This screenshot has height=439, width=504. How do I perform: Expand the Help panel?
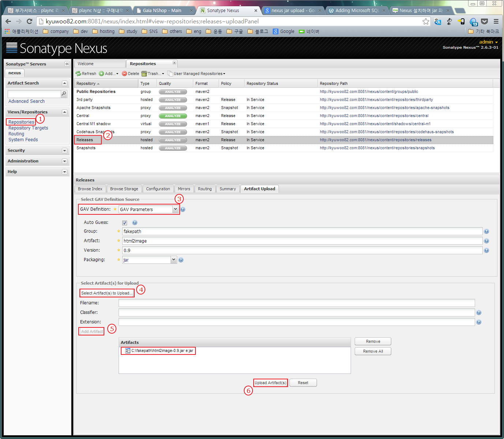(x=64, y=172)
